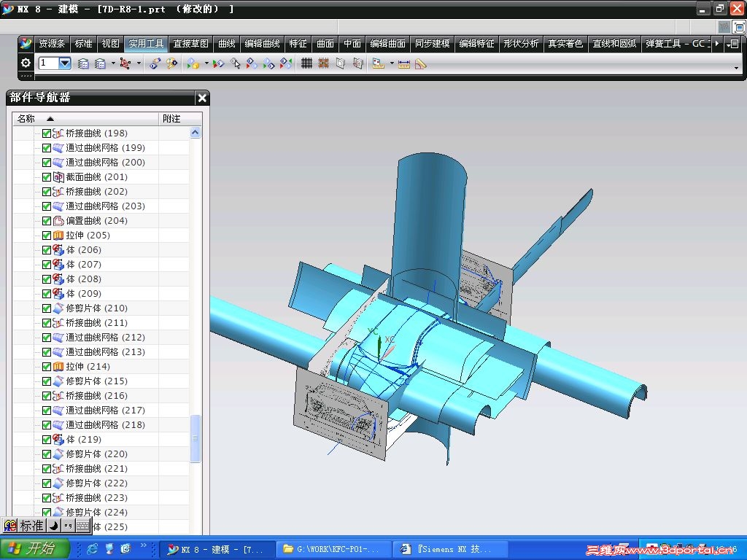Click the second layer-category icon in toolbar
Screen dimensions: 747x560
pyautogui.click(x=100, y=63)
